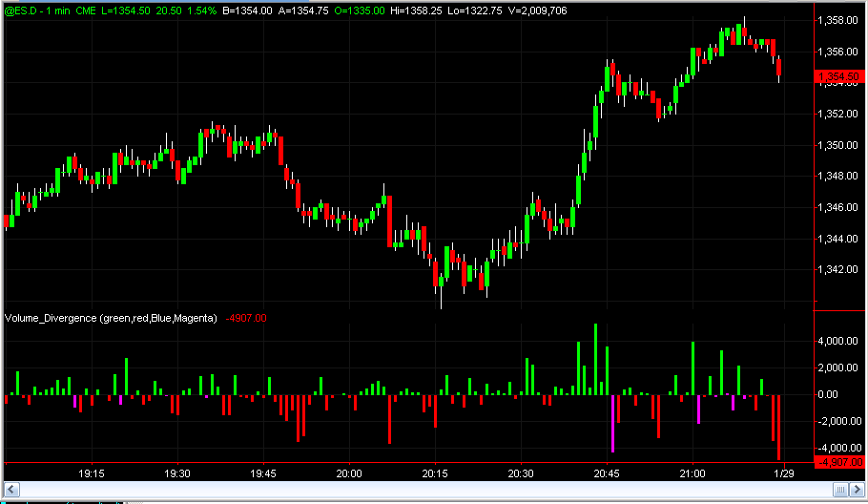Click the red -4907.00 indicator value
The width and height of the screenshot is (868, 504).
click(246, 318)
